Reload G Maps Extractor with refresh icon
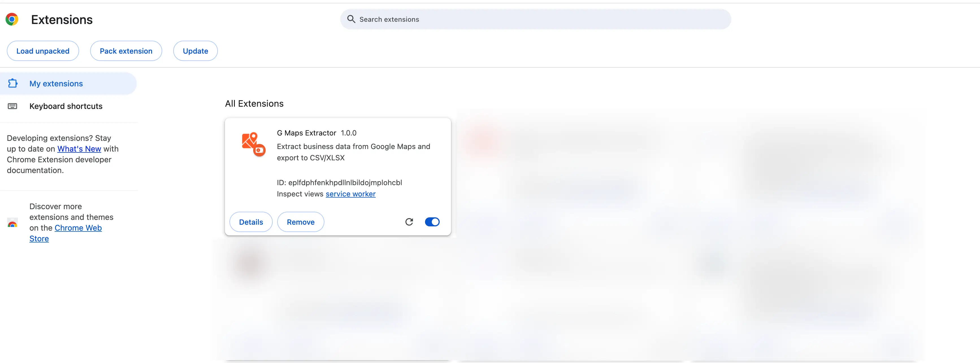The width and height of the screenshot is (980, 363). click(409, 222)
